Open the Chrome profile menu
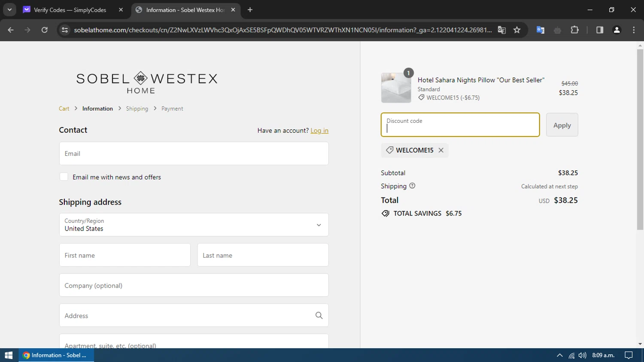Image resolution: width=644 pixels, height=362 pixels. point(617,30)
